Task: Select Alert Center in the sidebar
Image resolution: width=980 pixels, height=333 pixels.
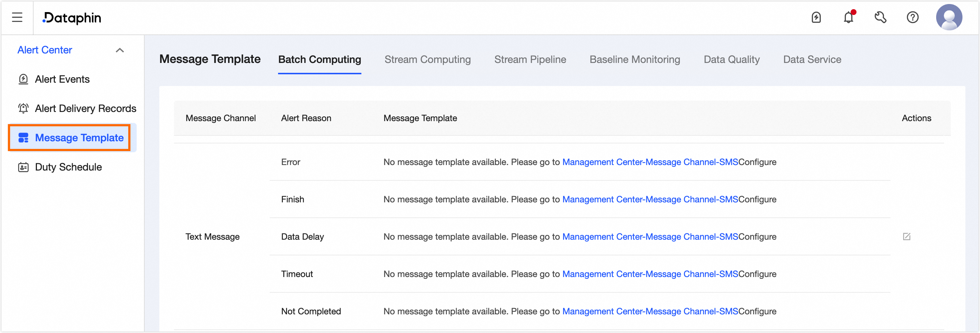Action: point(45,50)
